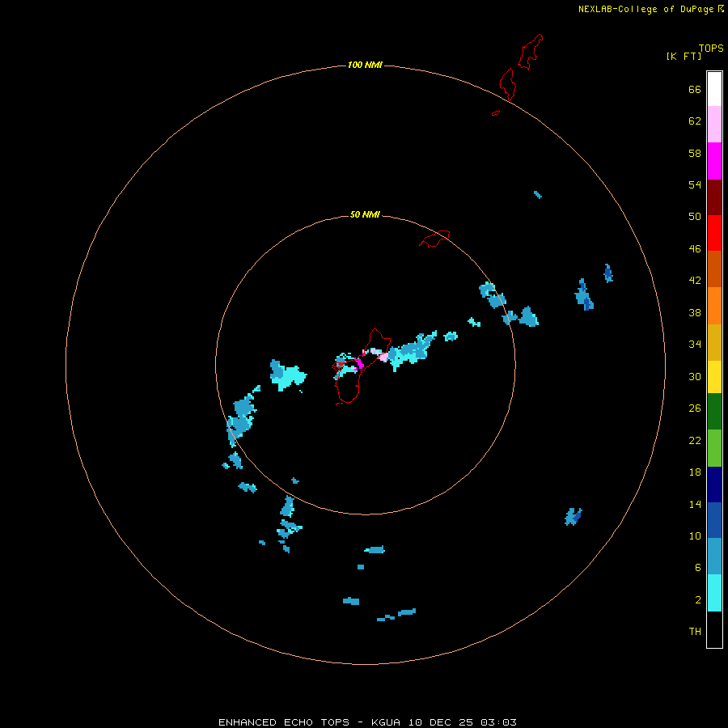Click the 18 legend value
728x728 pixels.
pos(695,472)
